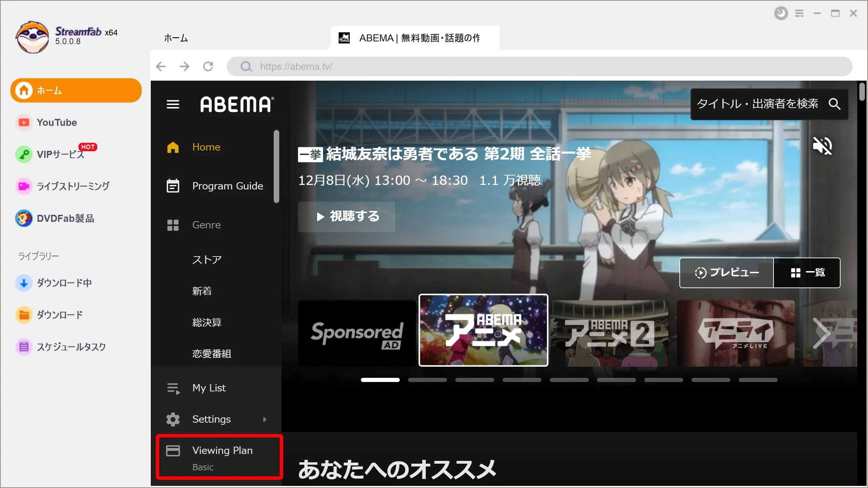Open the YouTube service icon
Image resolution: width=868 pixels, height=488 pixels.
(x=24, y=122)
